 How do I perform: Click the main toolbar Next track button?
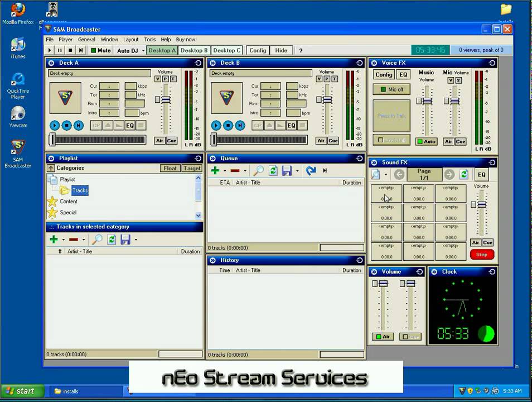[81, 50]
